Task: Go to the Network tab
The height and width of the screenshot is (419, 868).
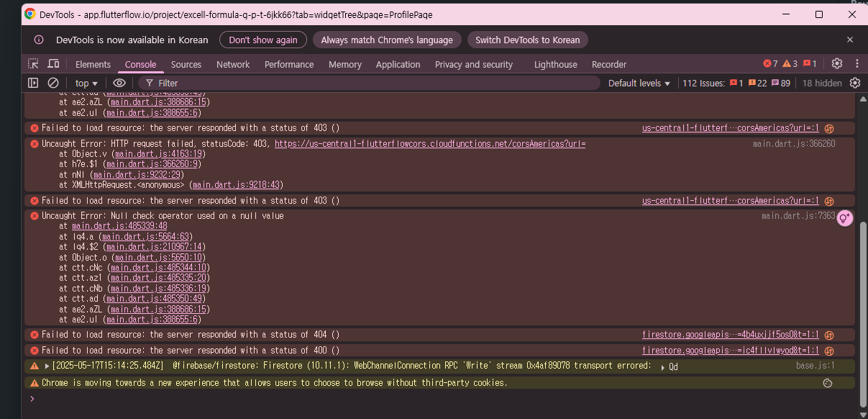Action: click(233, 64)
